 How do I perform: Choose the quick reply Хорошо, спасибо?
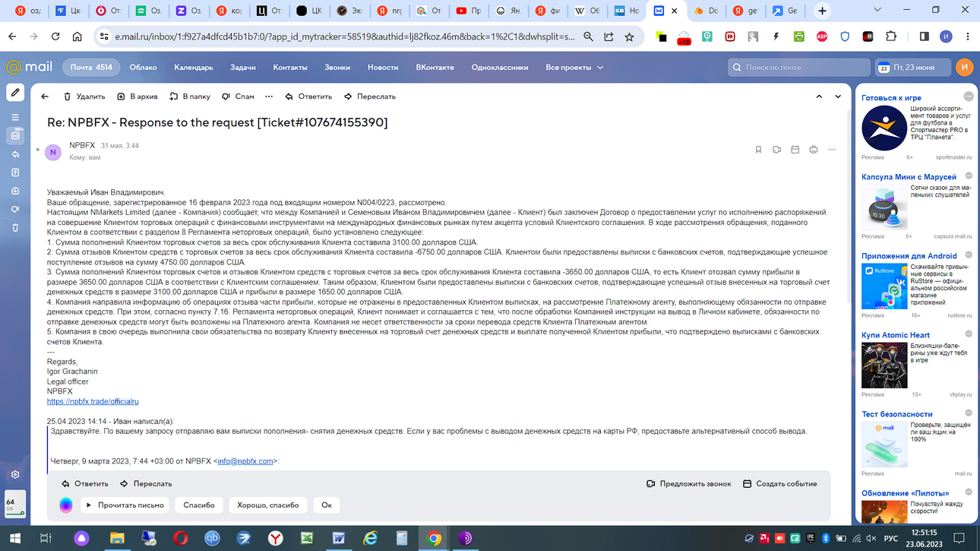pyautogui.click(x=267, y=505)
